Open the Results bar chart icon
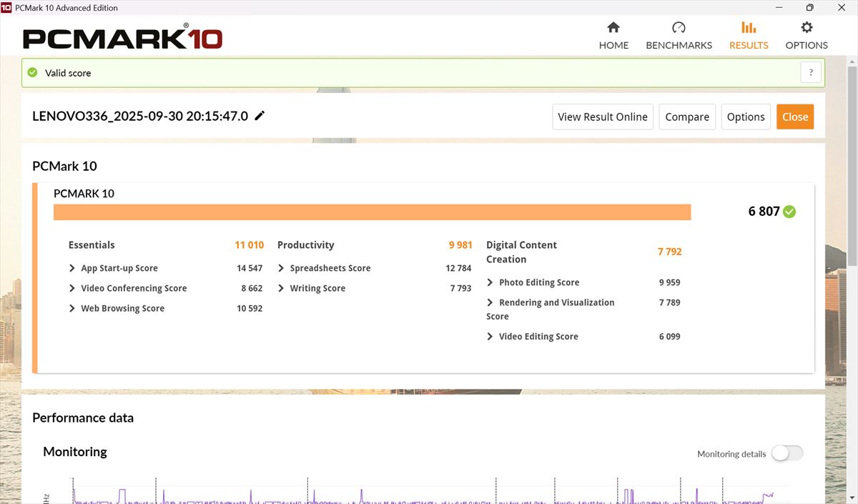The image size is (858, 504). click(x=748, y=28)
